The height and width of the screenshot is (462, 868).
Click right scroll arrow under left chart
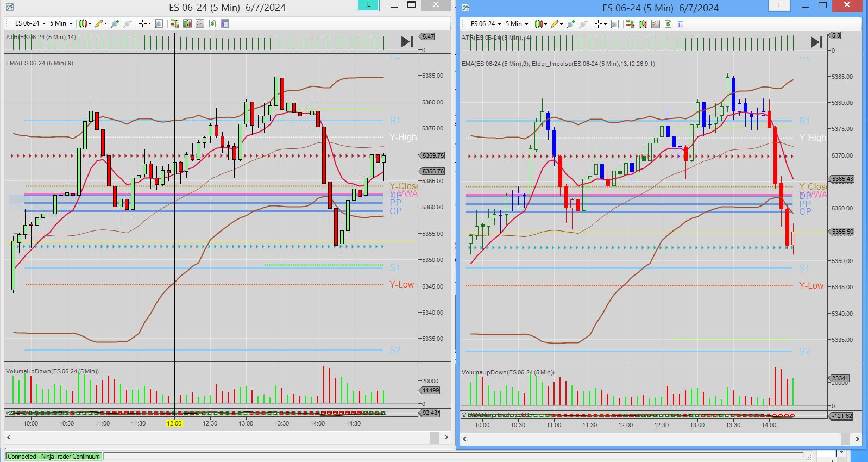[446, 437]
